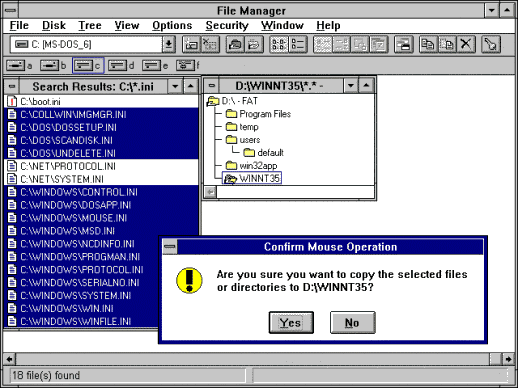Cancel the copy by clicking No

click(353, 322)
